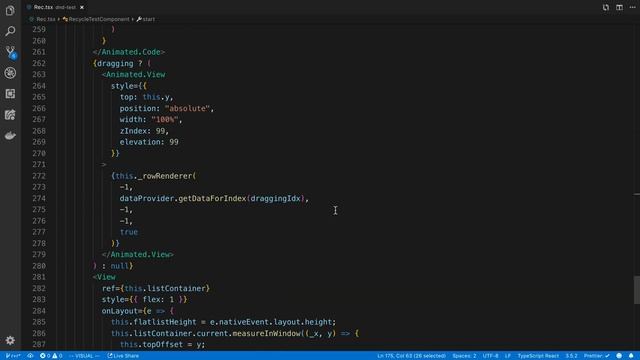The width and height of the screenshot is (640, 360).
Task: Click the Ln 175, Col 63 position indicator
Action: (x=411, y=356)
